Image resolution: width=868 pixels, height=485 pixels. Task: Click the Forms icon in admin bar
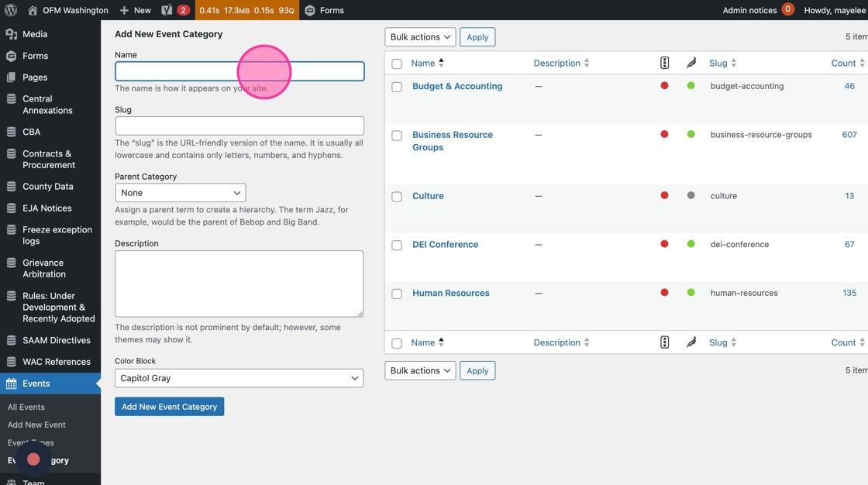point(310,10)
